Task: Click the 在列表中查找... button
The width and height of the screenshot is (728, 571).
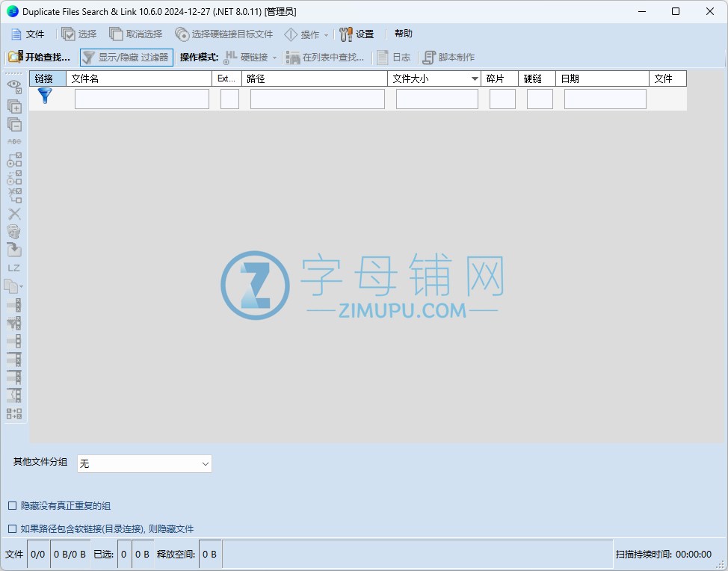Action: pos(325,58)
